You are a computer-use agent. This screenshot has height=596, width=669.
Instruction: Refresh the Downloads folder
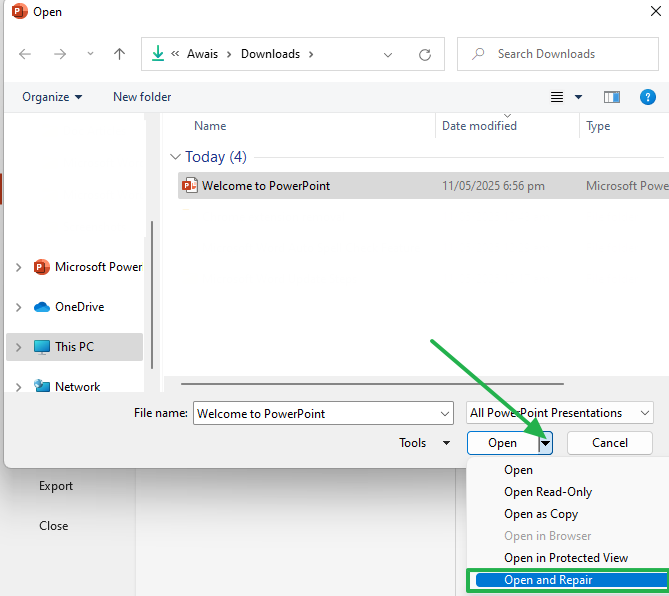point(425,55)
